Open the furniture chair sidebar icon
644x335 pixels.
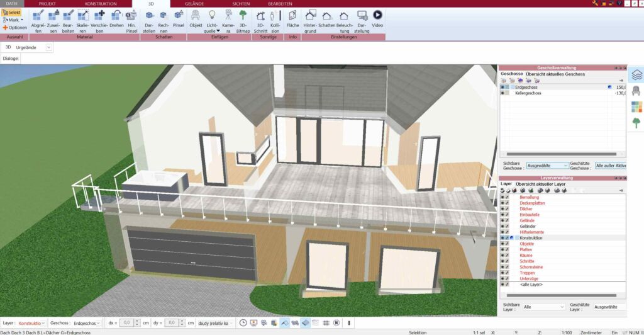tap(636, 91)
